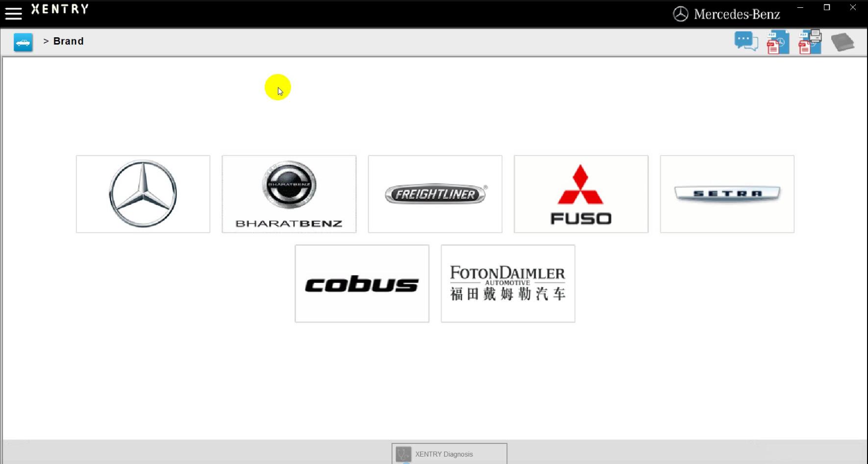Screen dimensions: 868x464
Task: Open the XENTRY hamburger menu
Action: point(13,13)
